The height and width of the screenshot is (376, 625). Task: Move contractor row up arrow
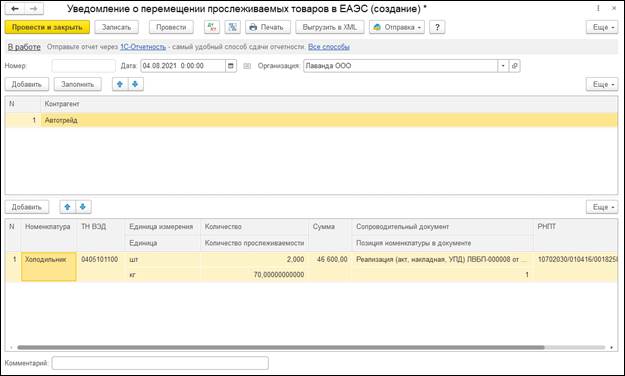click(120, 84)
